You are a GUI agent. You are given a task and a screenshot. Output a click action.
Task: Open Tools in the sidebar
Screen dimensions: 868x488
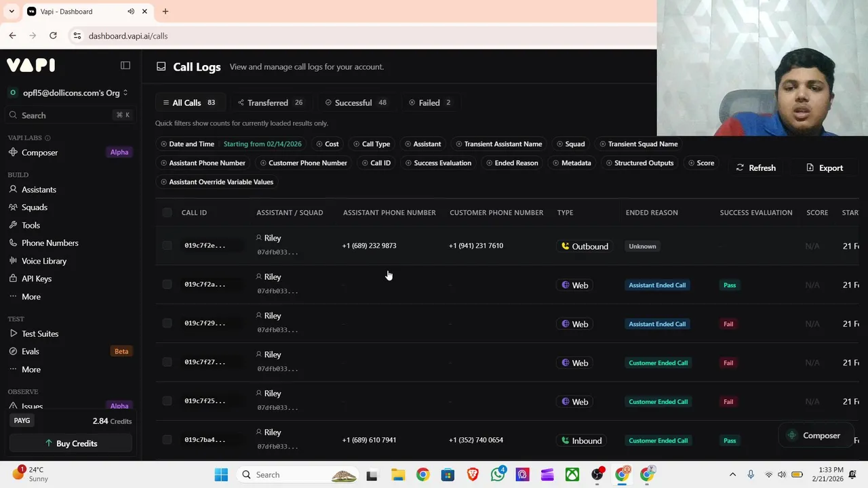tap(31, 225)
